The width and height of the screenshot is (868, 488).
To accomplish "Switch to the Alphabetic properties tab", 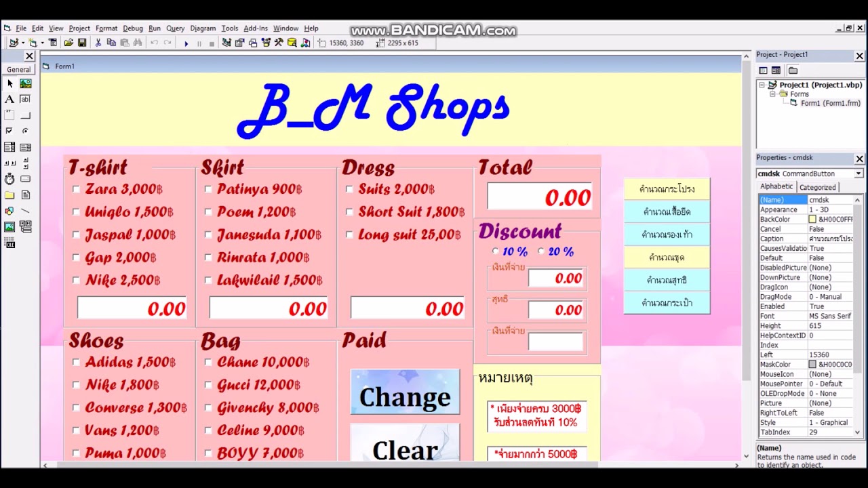I will click(776, 186).
